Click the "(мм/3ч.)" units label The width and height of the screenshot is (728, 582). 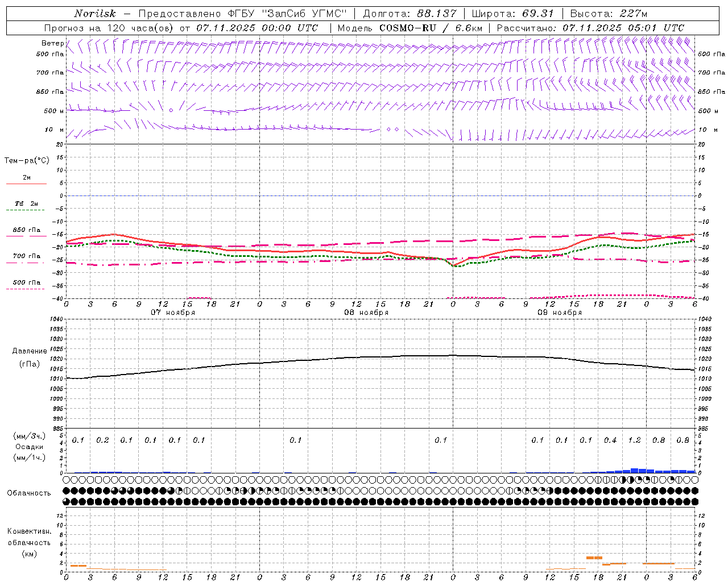30,436
